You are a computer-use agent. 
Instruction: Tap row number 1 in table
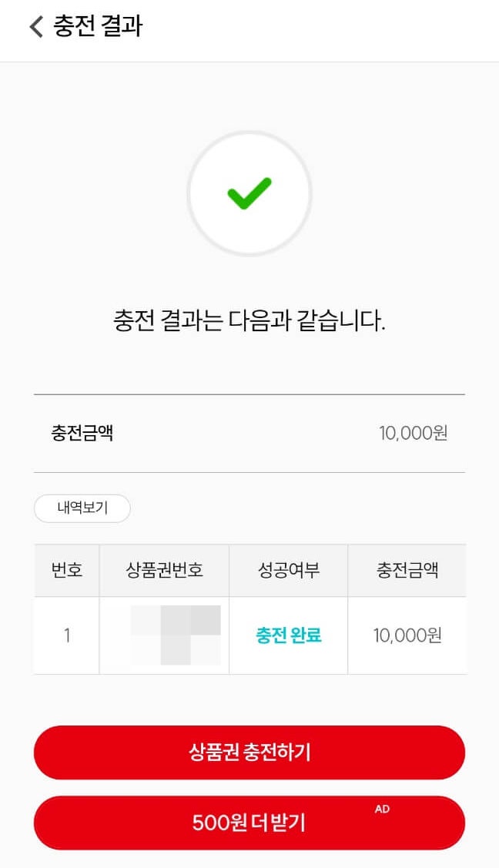click(x=67, y=635)
